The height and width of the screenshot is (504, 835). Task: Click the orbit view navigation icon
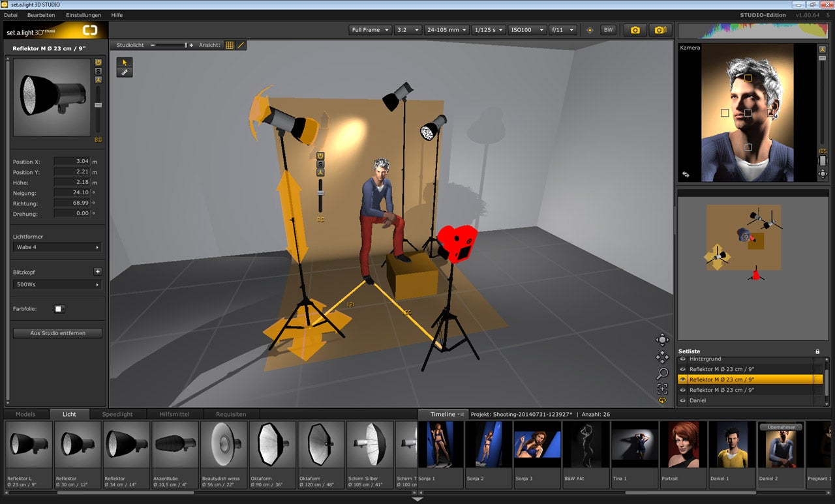coord(662,340)
